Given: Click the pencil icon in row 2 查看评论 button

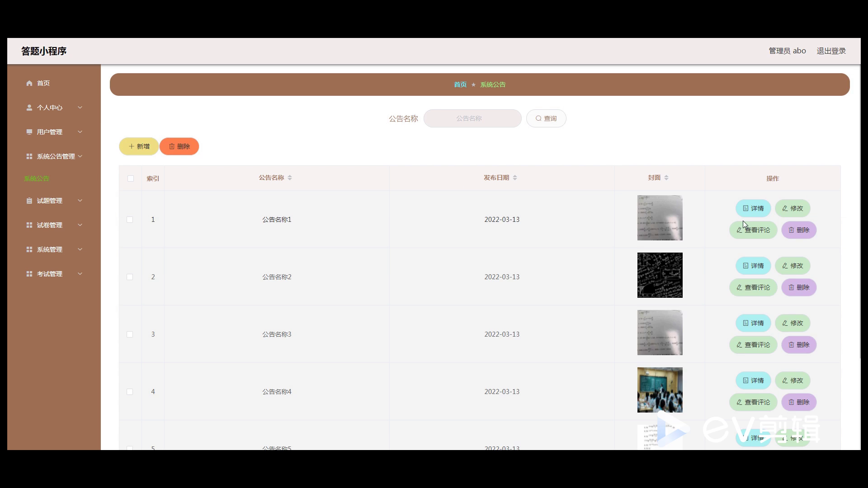Looking at the screenshot, I should (x=739, y=287).
